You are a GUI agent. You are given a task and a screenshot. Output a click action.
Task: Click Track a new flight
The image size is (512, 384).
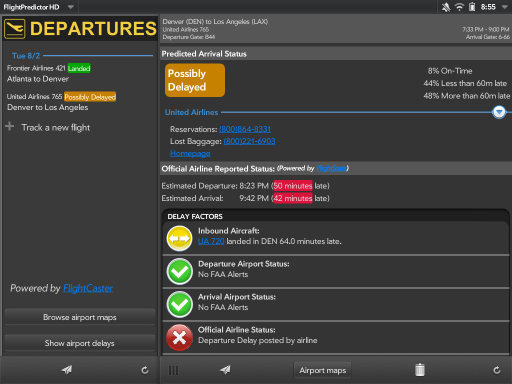56,128
